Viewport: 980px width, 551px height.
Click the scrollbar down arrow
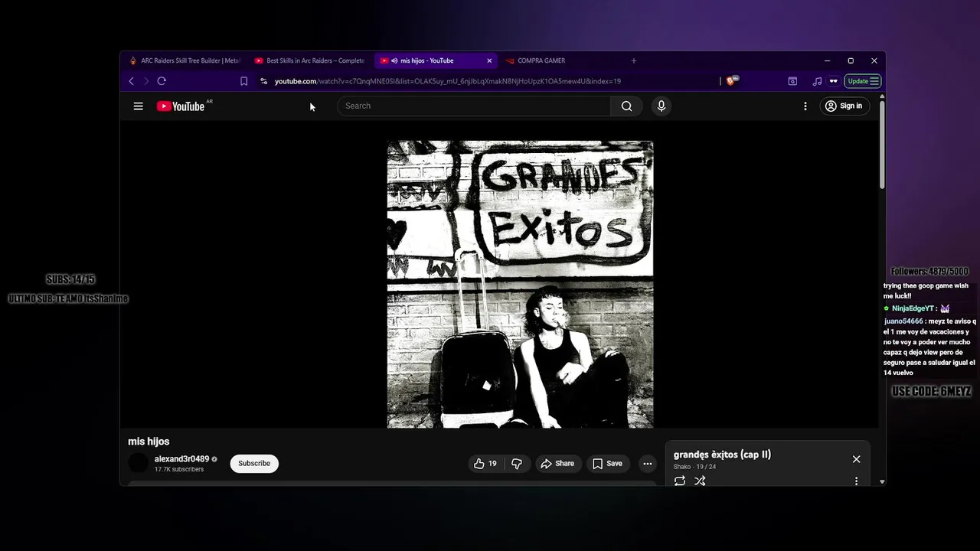(882, 481)
